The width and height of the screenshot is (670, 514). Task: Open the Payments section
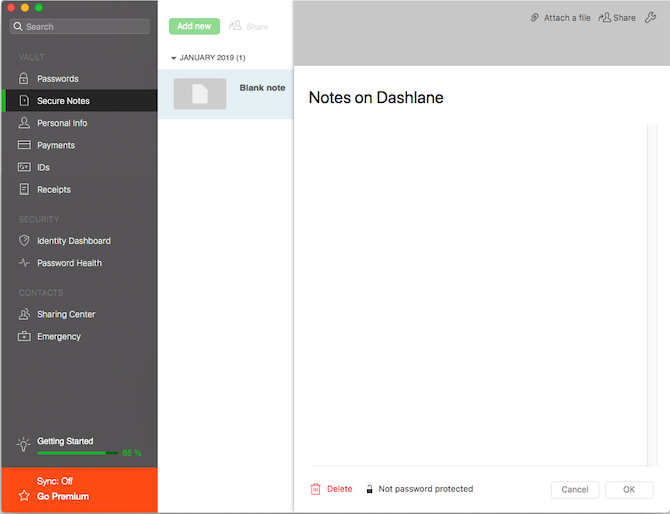(80, 145)
